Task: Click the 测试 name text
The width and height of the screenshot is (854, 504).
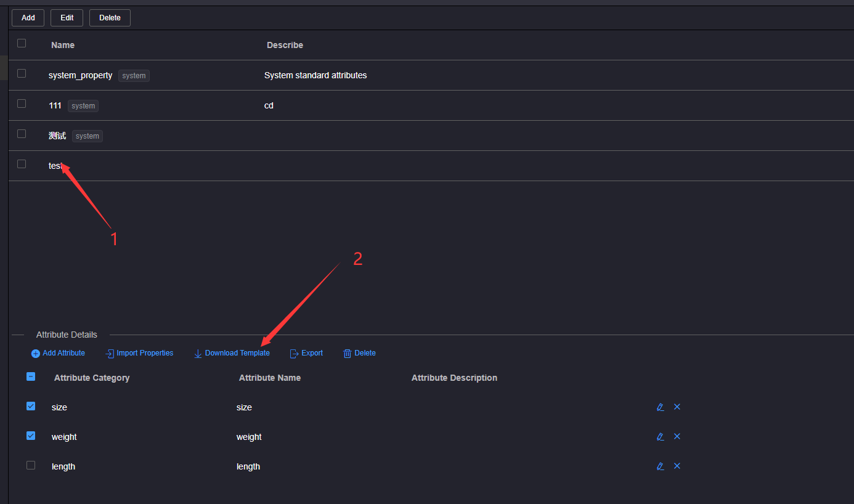Action: 57,136
